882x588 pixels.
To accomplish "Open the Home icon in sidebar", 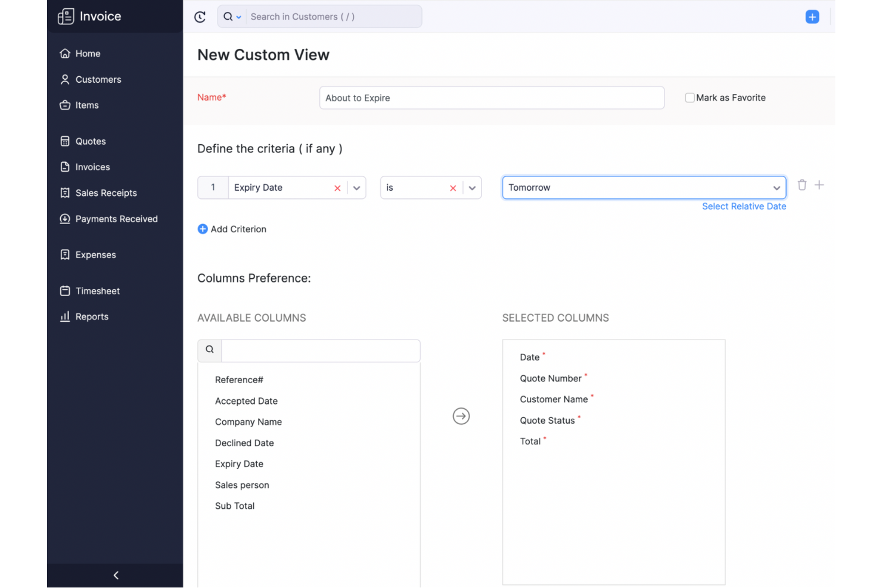I will (x=65, y=54).
